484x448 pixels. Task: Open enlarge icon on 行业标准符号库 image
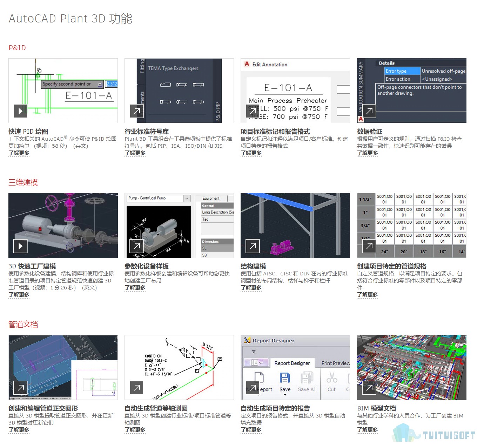[136, 111]
